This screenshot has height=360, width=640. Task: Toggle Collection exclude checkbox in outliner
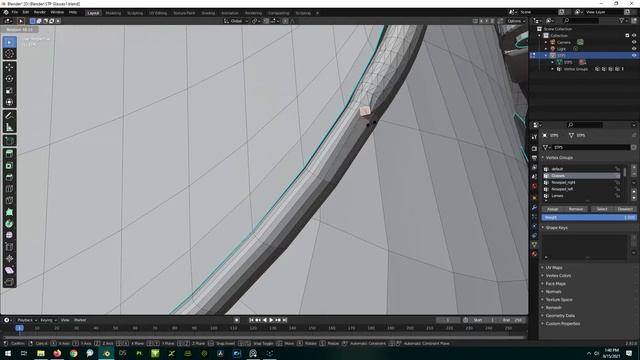click(627, 36)
